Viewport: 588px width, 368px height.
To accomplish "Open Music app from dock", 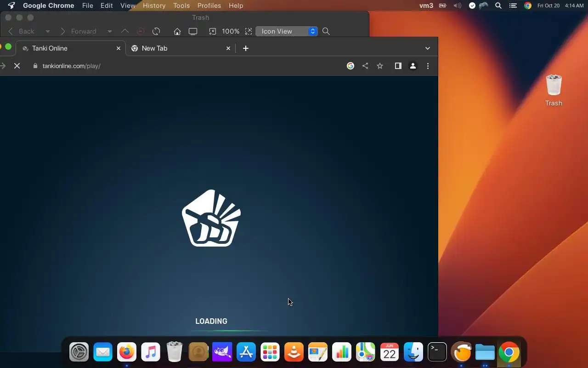I will (x=151, y=352).
